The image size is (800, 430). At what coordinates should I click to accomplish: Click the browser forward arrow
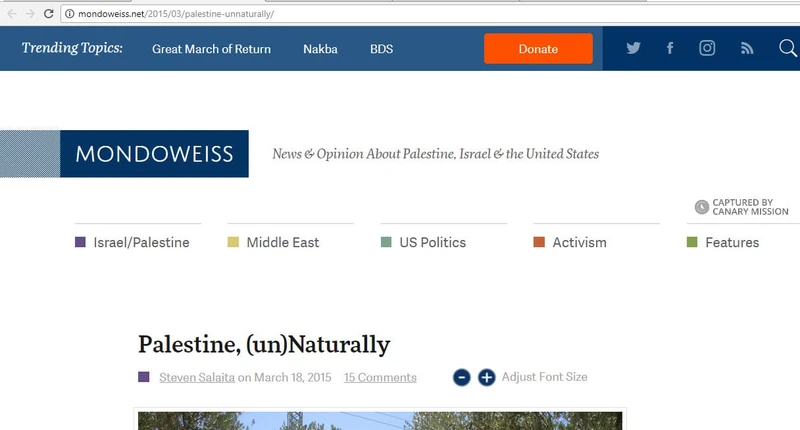[30, 14]
